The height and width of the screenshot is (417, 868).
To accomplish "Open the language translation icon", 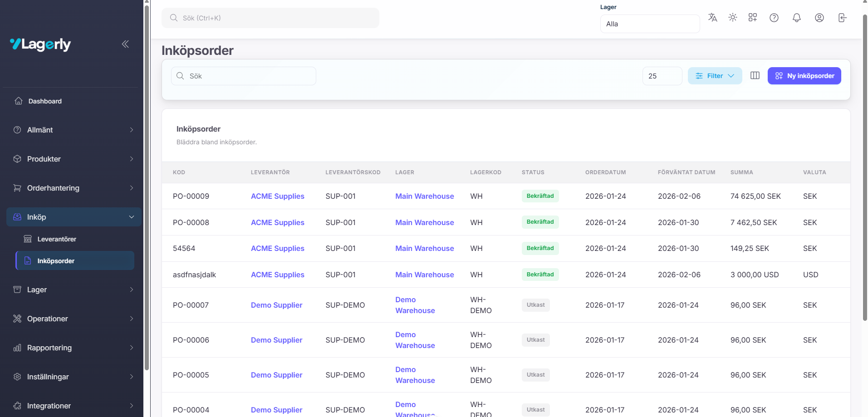I will [x=712, y=18].
